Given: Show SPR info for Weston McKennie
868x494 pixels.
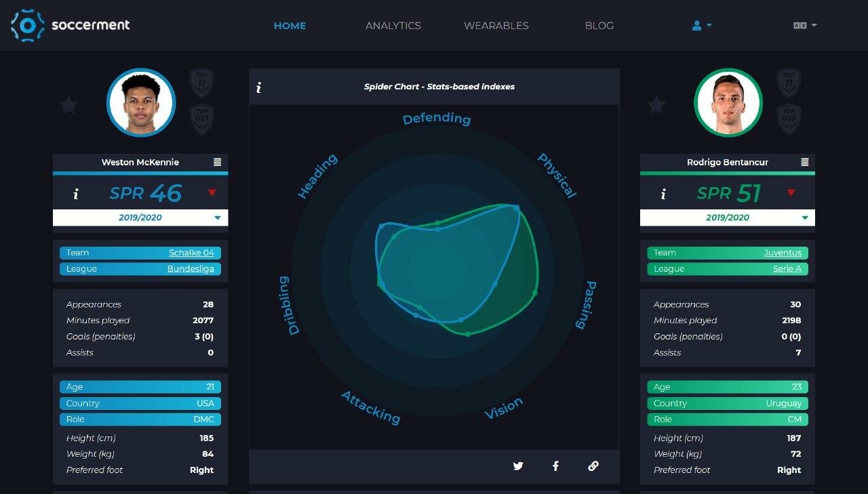Looking at the screenshot, I should pyautogui.click(x=75, y=194).
